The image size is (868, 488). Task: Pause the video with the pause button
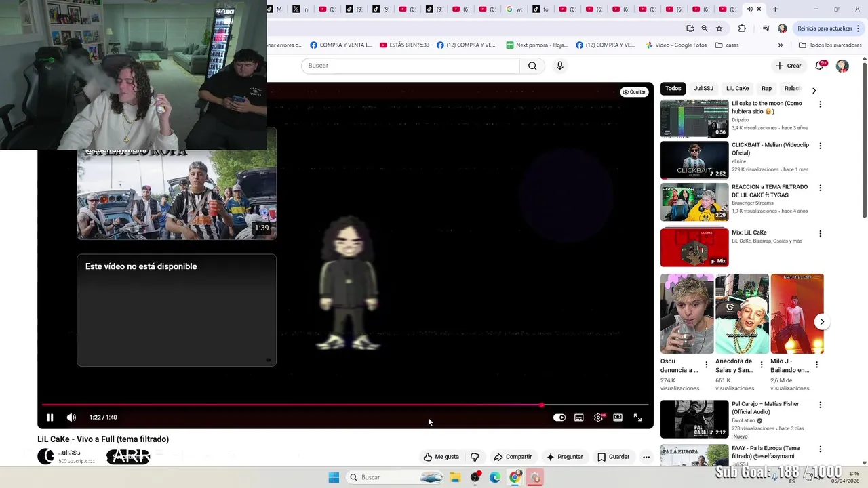tap(50, 418)
